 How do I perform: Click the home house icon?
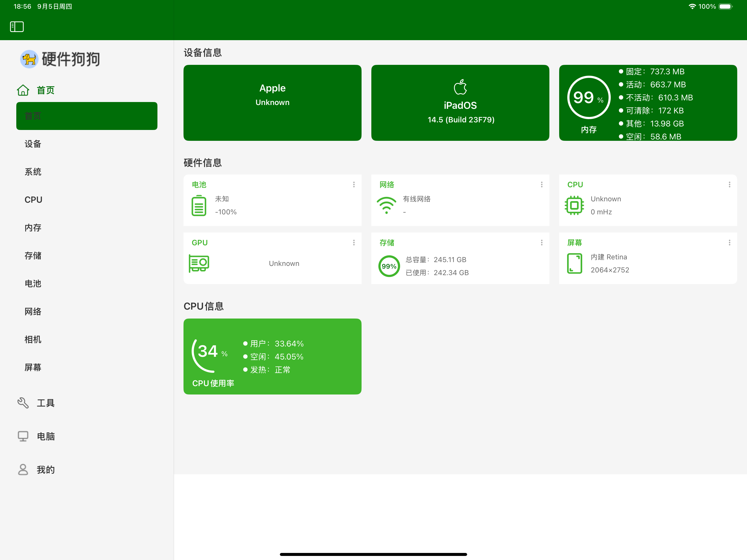(23, 90)
